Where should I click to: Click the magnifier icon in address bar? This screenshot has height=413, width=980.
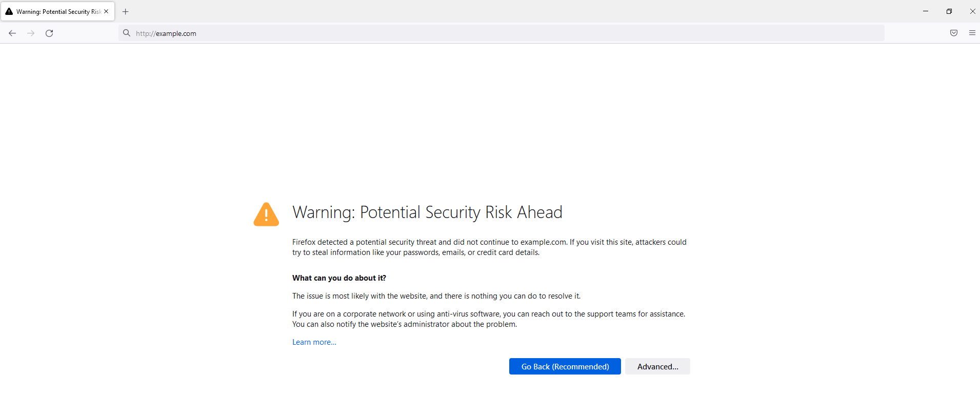[x=127, y=33]
